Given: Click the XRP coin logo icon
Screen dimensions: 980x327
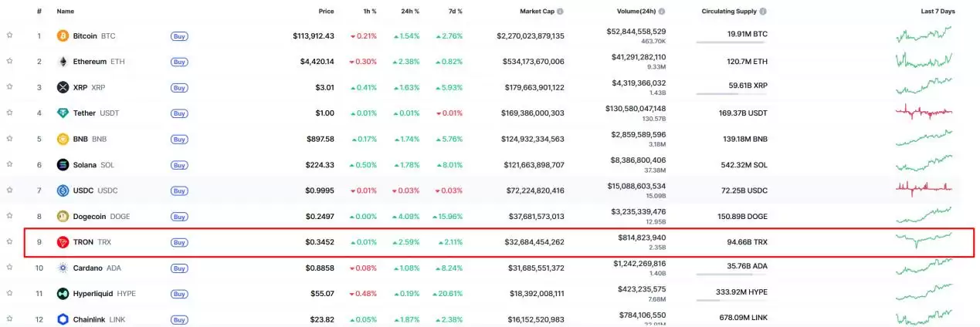Looking at the screenshot, I should tap(63, 87).
